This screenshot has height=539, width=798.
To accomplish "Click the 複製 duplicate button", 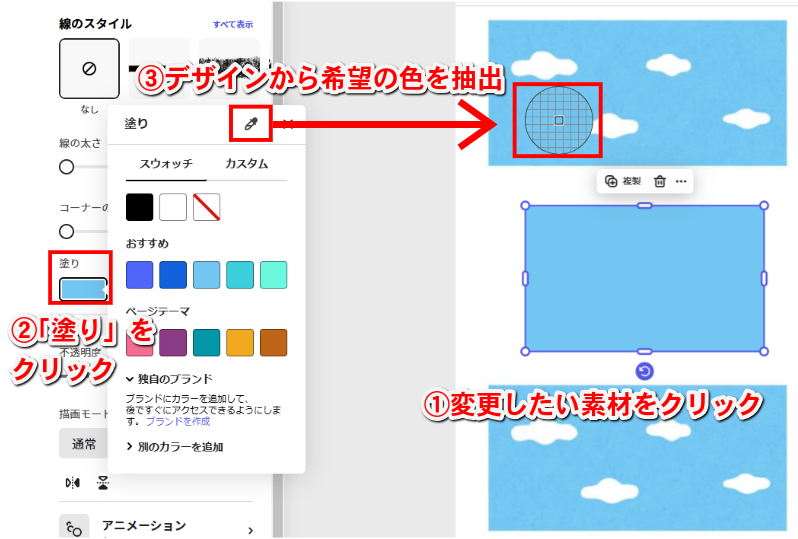I will [623, 181].
